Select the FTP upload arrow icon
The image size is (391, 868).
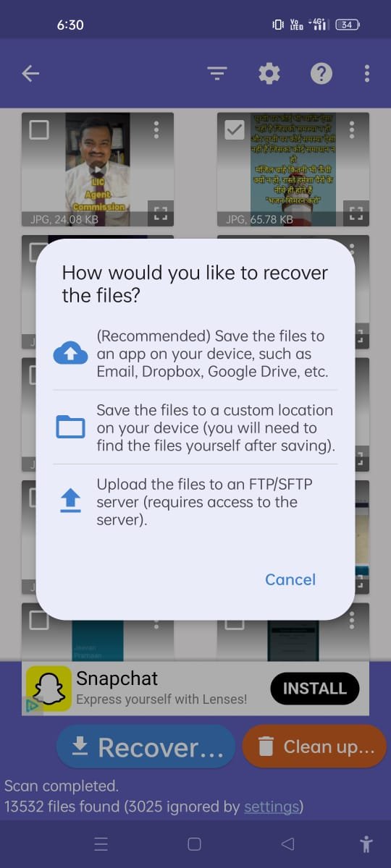coord(70,501)
